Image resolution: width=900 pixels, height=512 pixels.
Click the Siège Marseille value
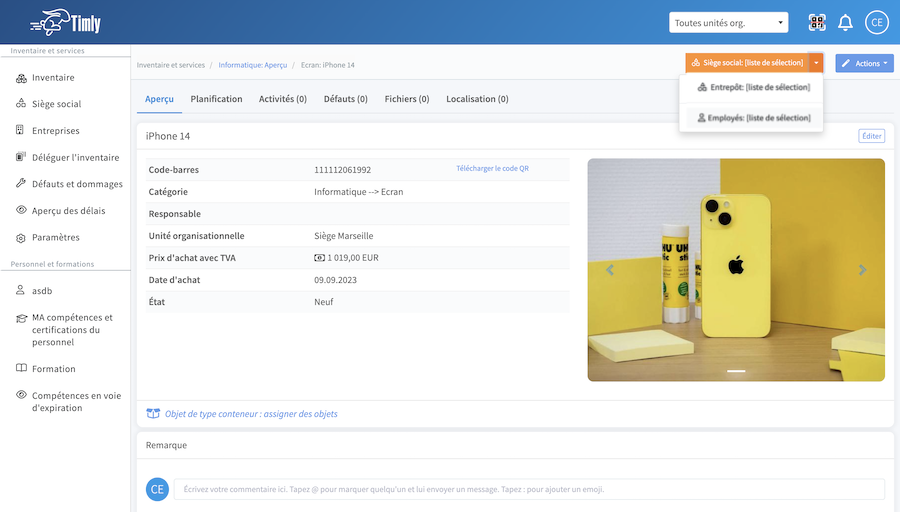tap(343, 236)
